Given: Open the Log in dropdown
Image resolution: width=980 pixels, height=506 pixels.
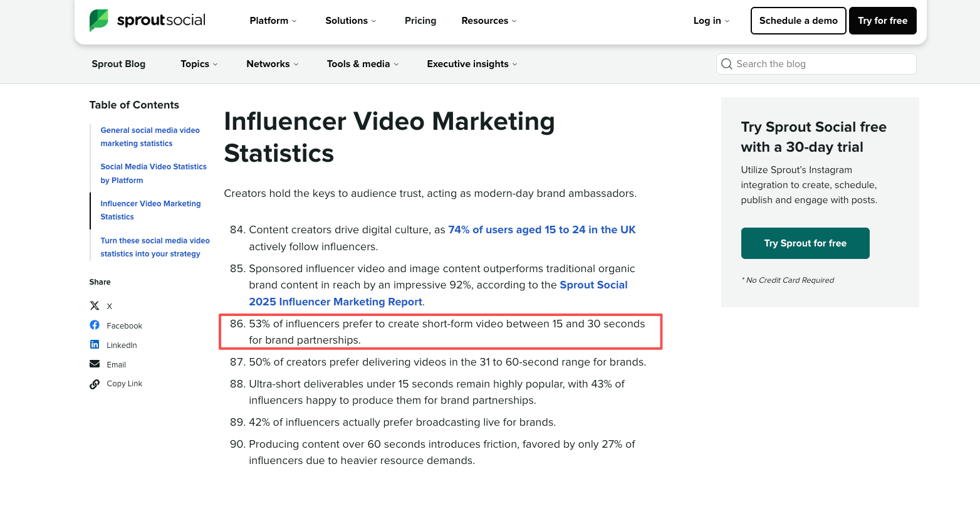Looking at the screenshot, I should coord(711,21).
